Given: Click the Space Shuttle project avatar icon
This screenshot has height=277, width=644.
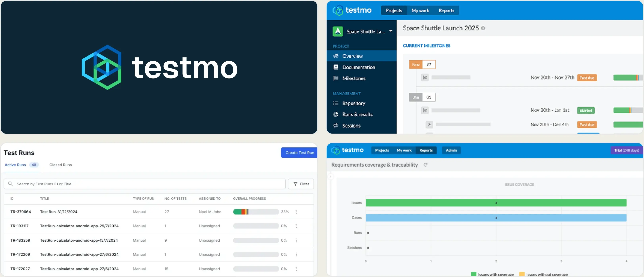Looking at the screenshot, I should point(338,32).
